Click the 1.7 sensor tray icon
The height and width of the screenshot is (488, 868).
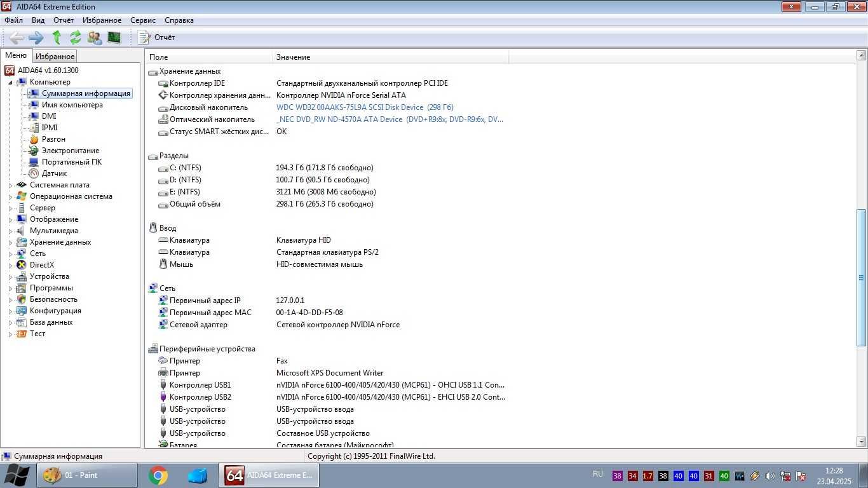tap(648, 476)
